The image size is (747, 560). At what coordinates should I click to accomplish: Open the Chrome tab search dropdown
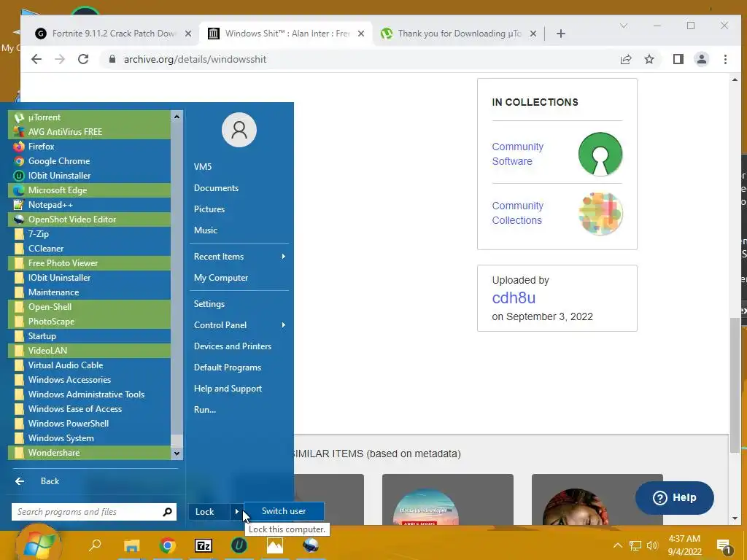point(624,26)
